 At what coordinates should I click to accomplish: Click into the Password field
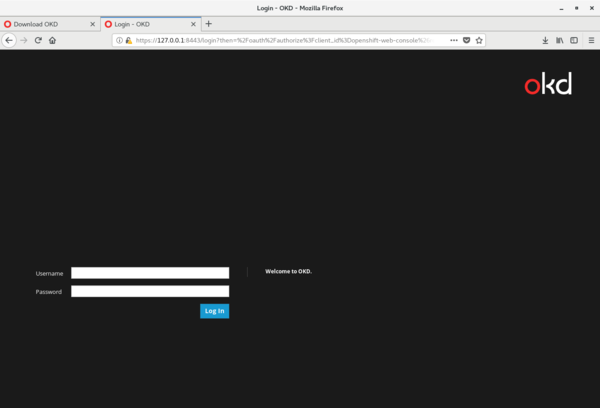150,292
